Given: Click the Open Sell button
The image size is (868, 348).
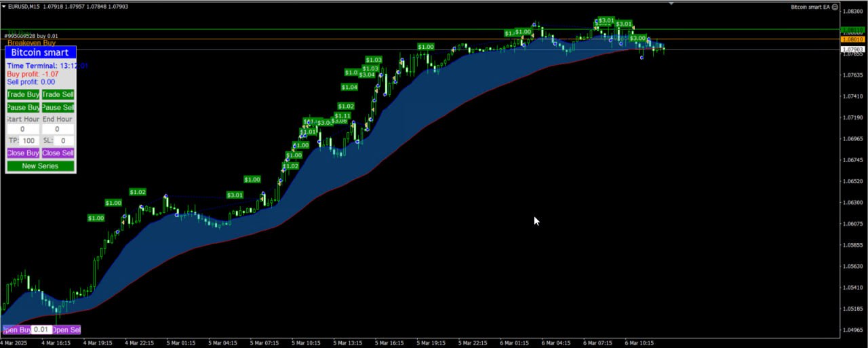Looking at the screenshot, I should 66,330.
